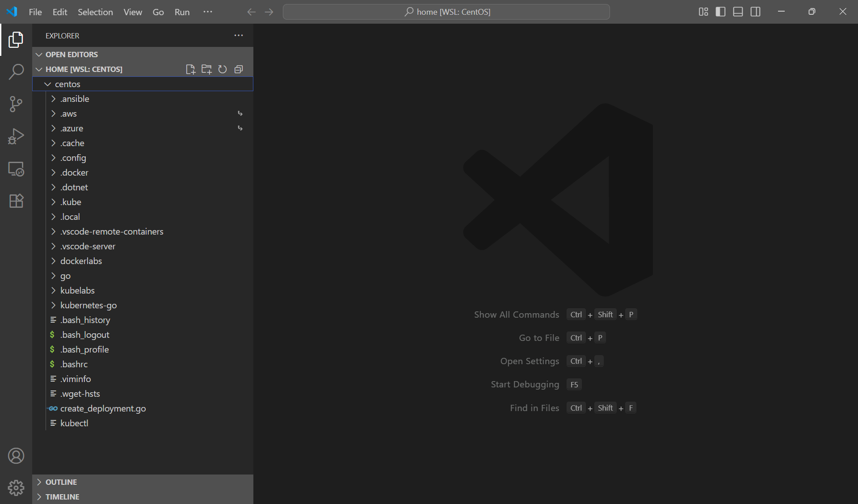Open the Search view icon
Viewport: 858px width, 504px height.
[16, 71]
